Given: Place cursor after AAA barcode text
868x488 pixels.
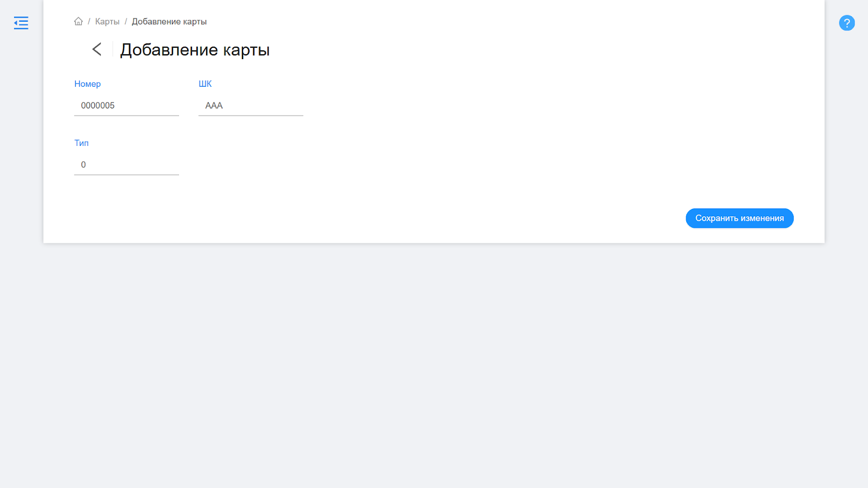Looking at the screenshot, I should [x=224, y=105].
